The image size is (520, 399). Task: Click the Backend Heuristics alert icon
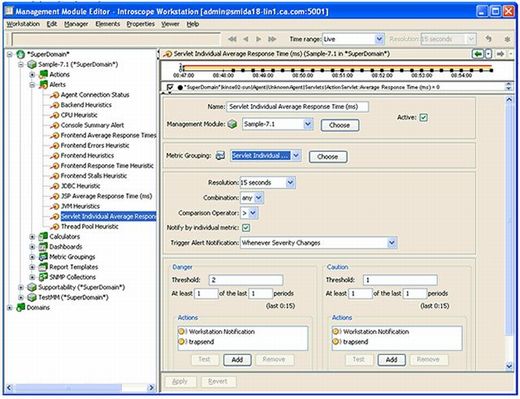[55, 105]
